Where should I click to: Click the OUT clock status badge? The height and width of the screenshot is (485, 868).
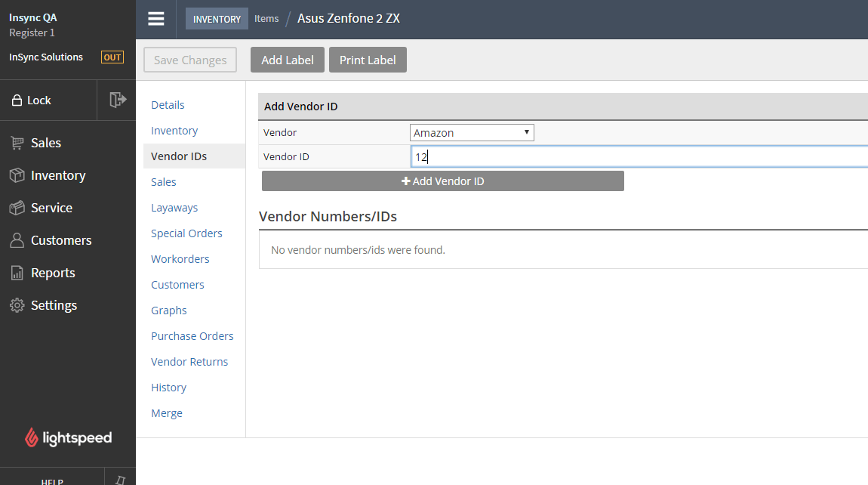pos(112,57)
